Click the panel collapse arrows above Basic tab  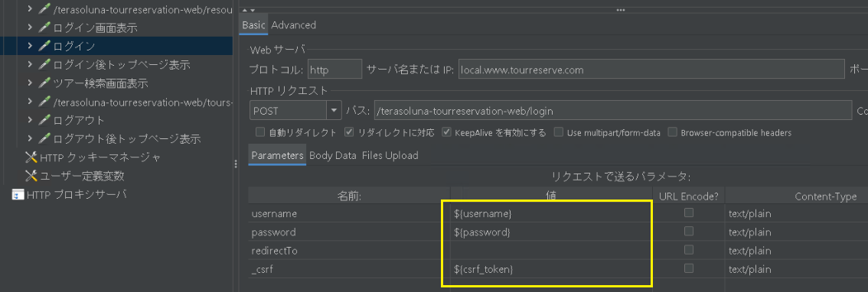249,10
